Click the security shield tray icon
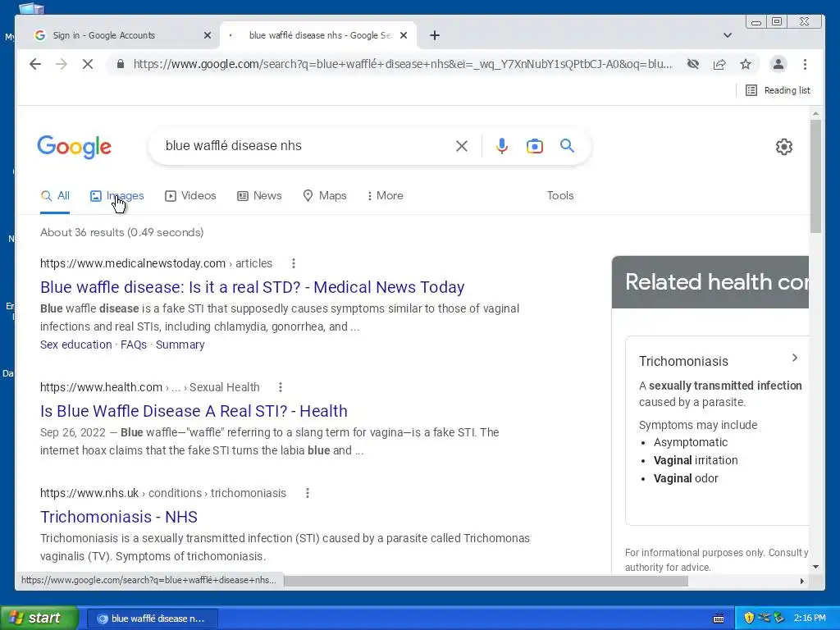This screenshot has width=840, height=630. pos(749,619)
